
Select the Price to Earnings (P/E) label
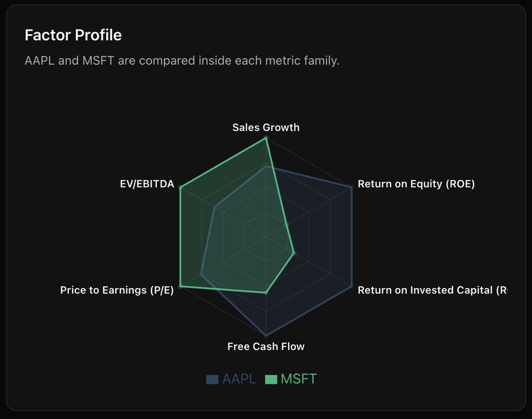click(117, 290)
